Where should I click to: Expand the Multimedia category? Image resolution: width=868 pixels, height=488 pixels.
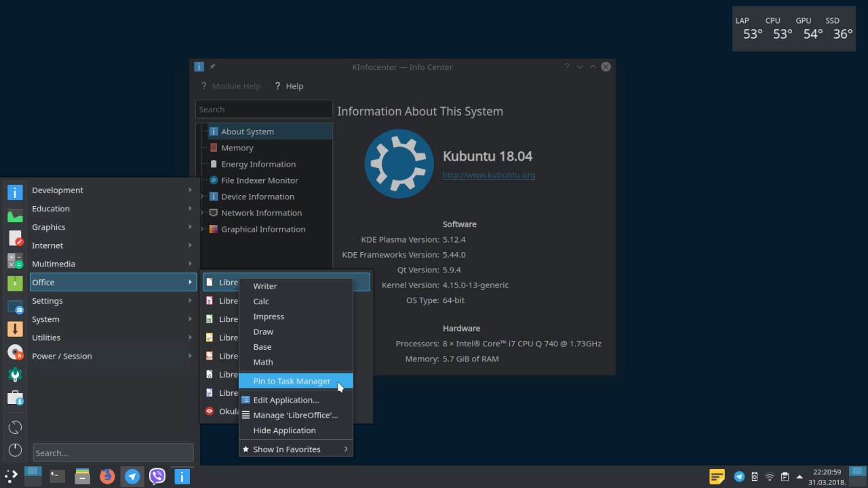coord(113,264)
